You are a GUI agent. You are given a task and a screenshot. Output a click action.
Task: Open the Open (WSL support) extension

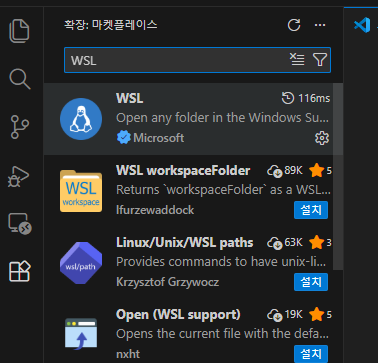pyautogui.click(x=188, y=331)
